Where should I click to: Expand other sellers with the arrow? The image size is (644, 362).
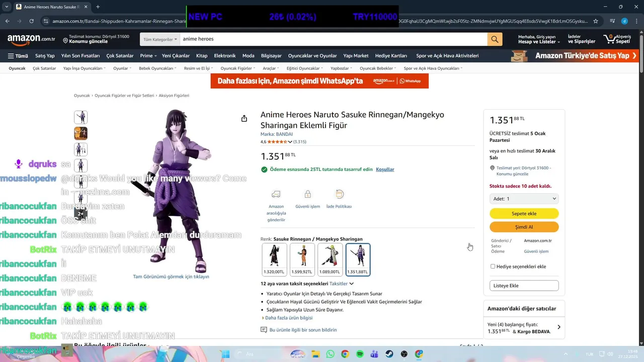558,327
